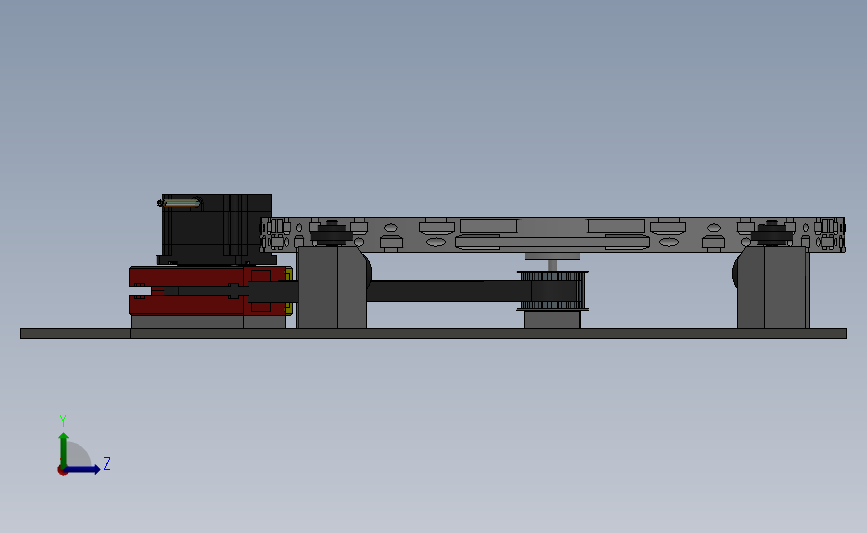Image resolution: width=867 pixels, height=533 pixels.
Task: Select the toothed timing pulley
Action: [552, 291]
